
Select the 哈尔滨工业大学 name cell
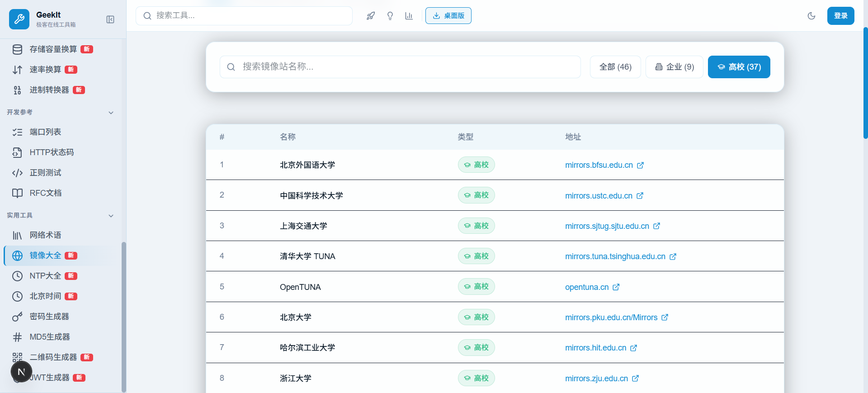[307, 348]
